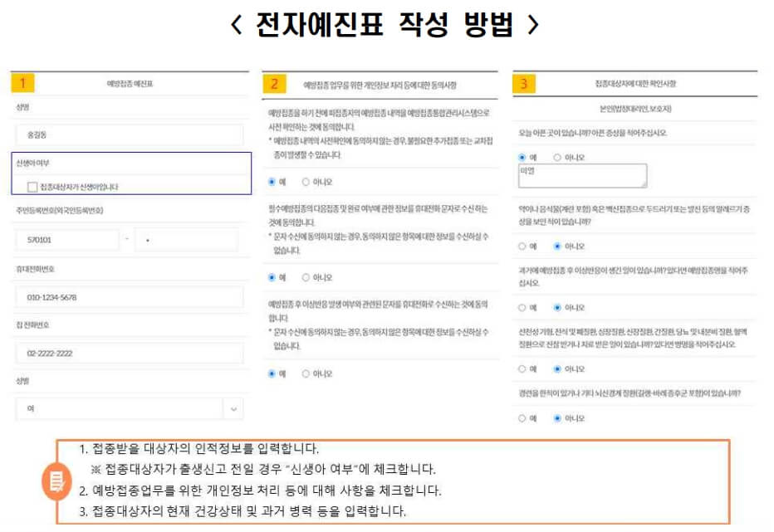Image resolution: width=774 pixels, height=532 pixels.
Task: Select 예 for past adverse reaction history question
Action: tap(521, 305)
